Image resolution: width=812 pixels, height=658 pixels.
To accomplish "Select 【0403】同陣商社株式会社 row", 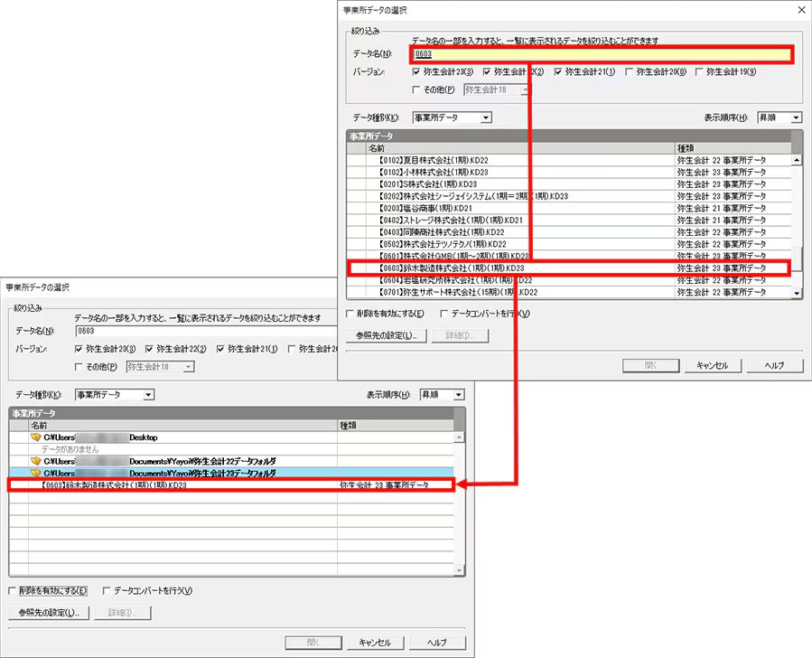I will (x=569, y=232).
